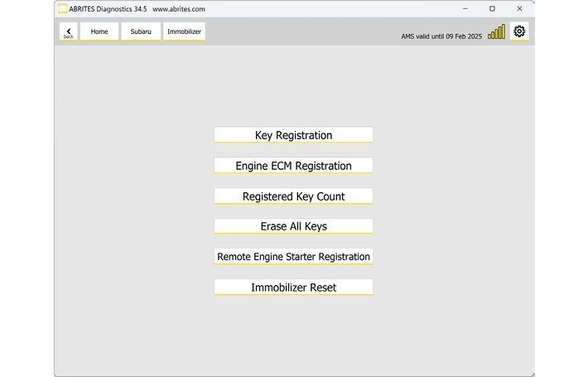The width and height of the screenshot is (588, 377).
Task: Open Key Registration
Action: [x=293, y=135]
